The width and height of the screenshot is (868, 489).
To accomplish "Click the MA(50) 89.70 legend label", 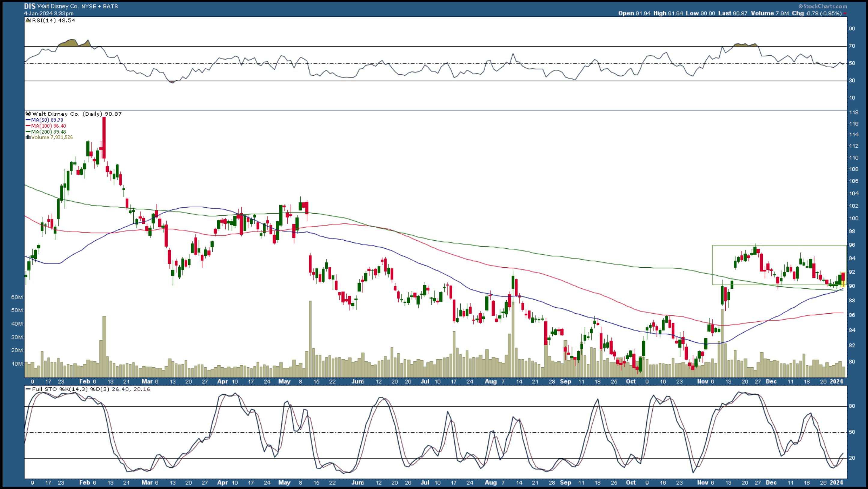I will click(x=47, y=120).
